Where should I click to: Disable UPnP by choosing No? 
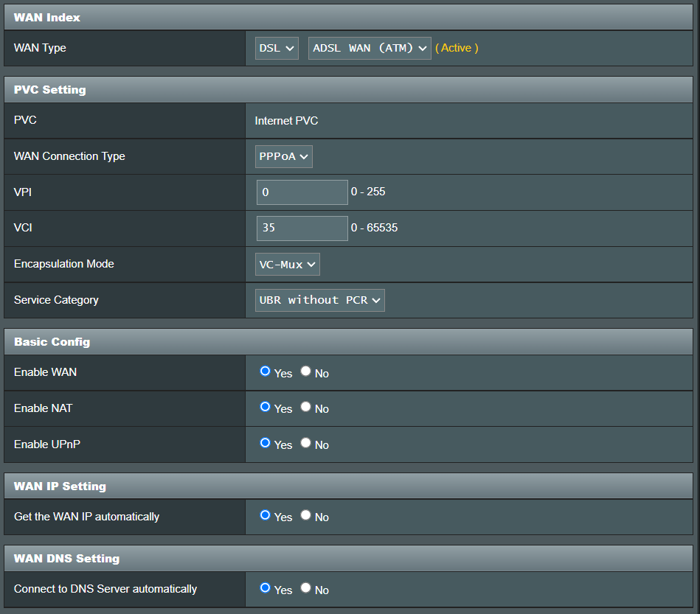point(305,443)
